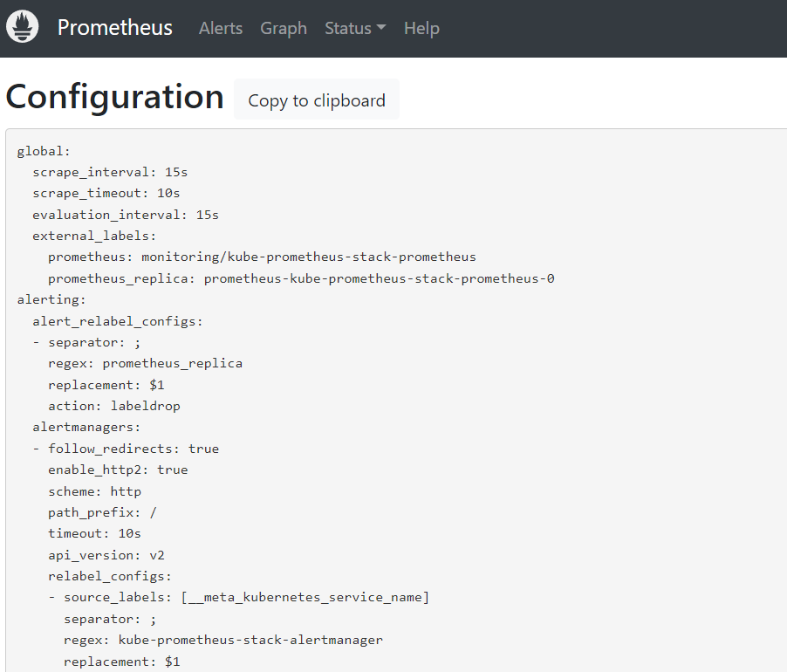The height and width of the screenshot is (672, 787).
Task: Click the 'alert_relabel_configs:' line
Action: pyautogui.click(x=118, y=321)
